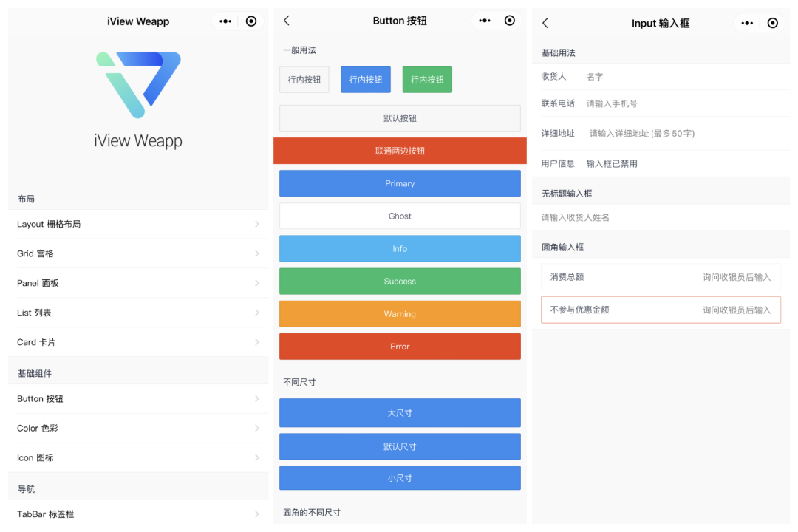Image resolution: width=798 pixels, height=532 pixels.
Task: Click the blue inline 行内按钮 button
Action: pyautogui.click(x=366, y=79)
